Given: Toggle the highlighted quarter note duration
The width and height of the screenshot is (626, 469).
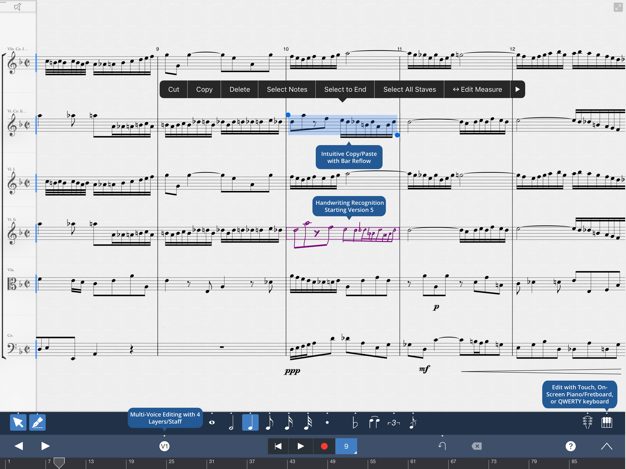Looking at the screenshot, I should coord(250,422).
